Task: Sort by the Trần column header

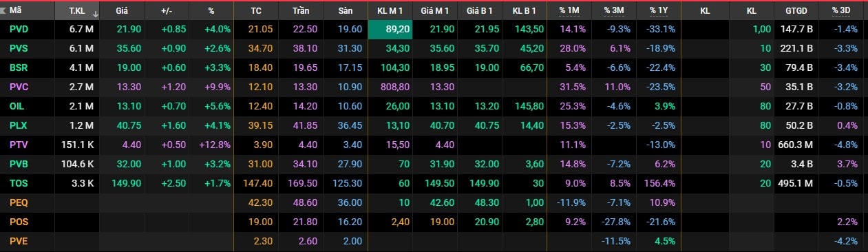Action: coord(301,12)
